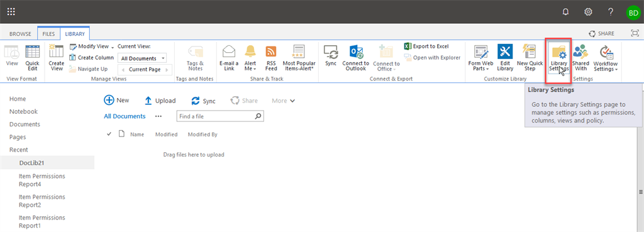Image resolution: width=644 pixels, height=232 pixels.
Task: Select the LIBRARY tab
Action: (x=75, y=34)
